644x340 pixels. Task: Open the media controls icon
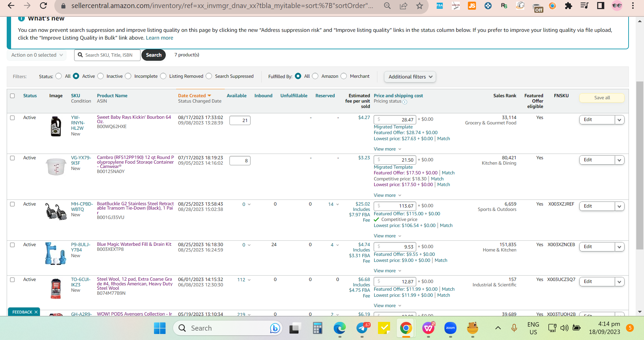[x=585, y=6]
